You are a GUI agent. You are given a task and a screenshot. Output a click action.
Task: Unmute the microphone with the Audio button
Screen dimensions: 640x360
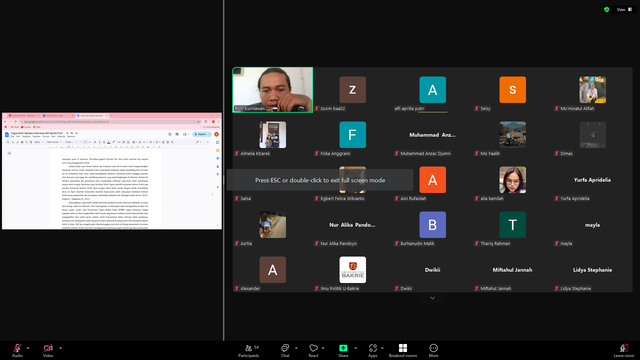17,350
